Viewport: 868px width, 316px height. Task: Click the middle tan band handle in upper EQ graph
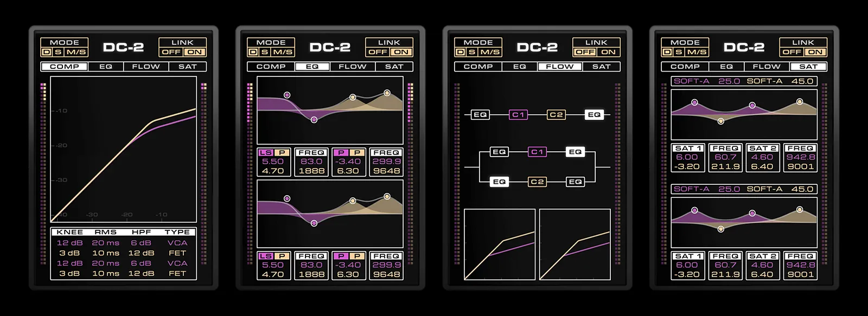(353, 97)
